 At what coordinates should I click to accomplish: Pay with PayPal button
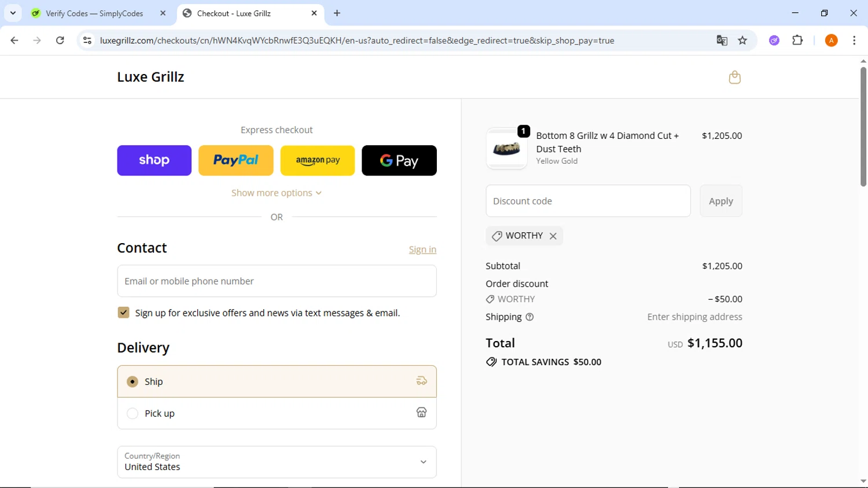[236, 160]
